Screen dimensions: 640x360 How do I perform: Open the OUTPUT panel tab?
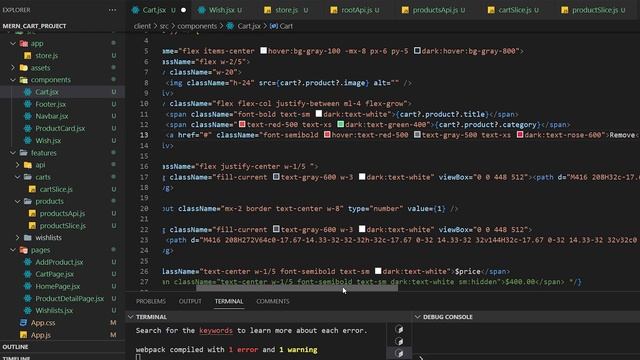point(190,301)
